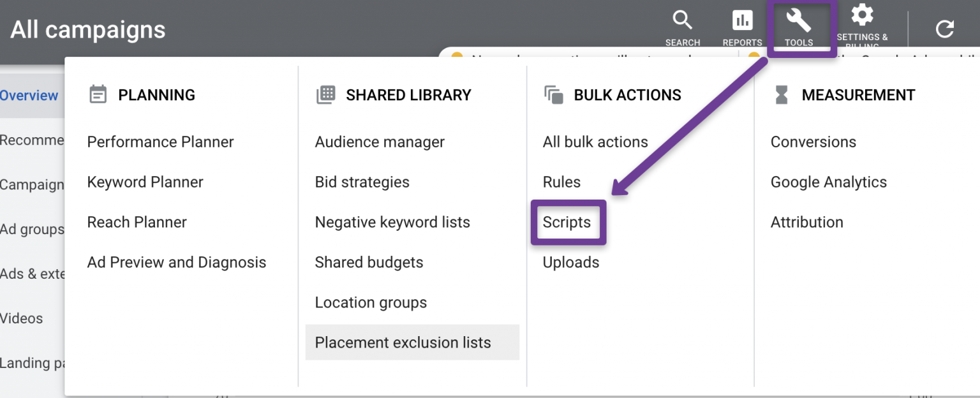Open Performance Planner
This screenshot has height=398, width=980.
coord(161,142)
